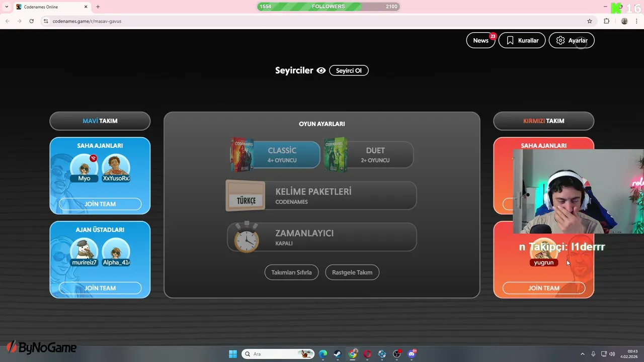Open Kelime Paketleri word packs selector

click(321, 196)
